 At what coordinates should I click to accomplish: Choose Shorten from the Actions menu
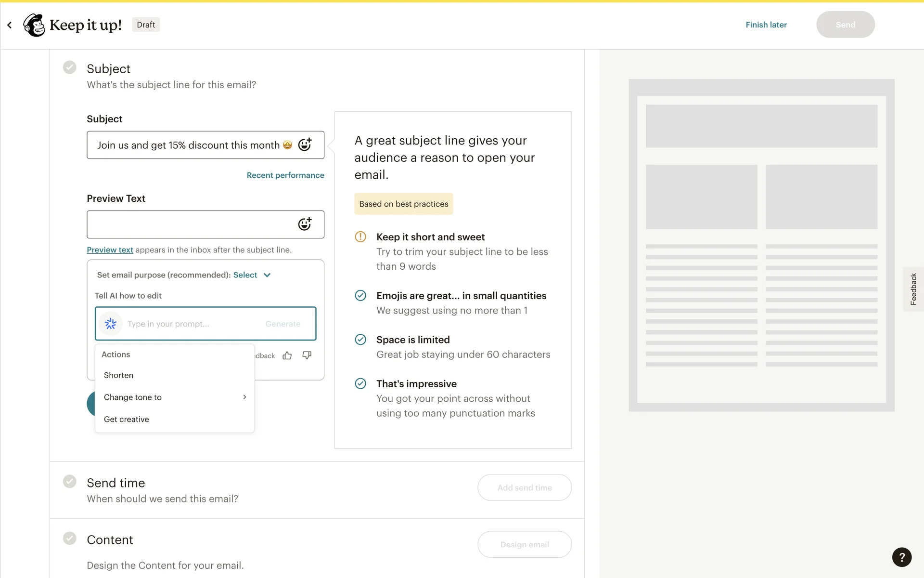pyautogui.click(x=119, y=375)
